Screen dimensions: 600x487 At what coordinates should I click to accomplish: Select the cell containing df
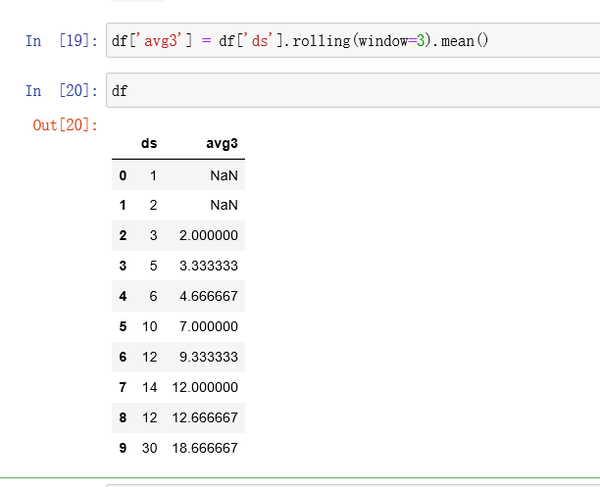(353, 90)
